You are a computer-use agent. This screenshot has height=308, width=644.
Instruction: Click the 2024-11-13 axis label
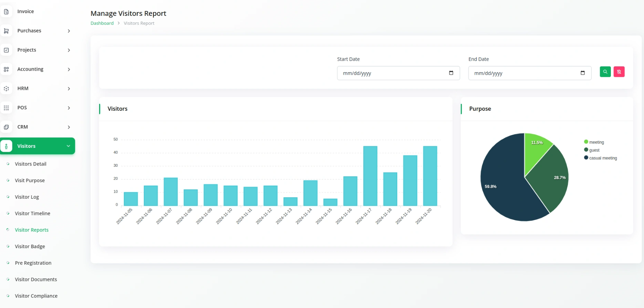(284, 216)
